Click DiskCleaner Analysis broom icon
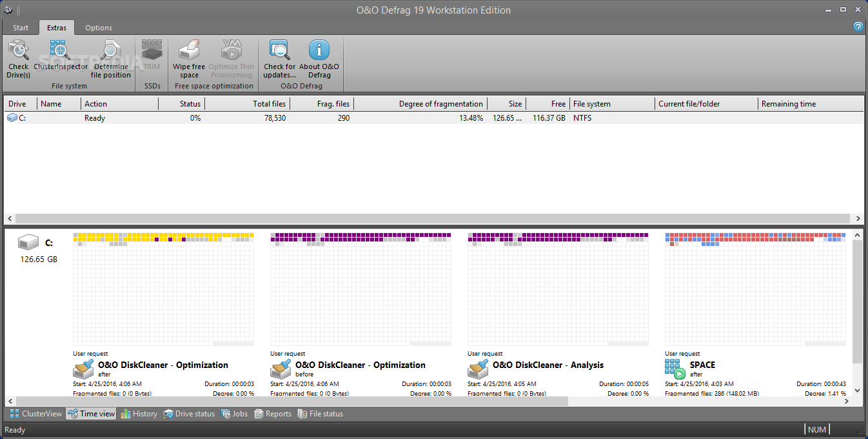The height and width of the screenshot is (439, 868). [478, 369]
